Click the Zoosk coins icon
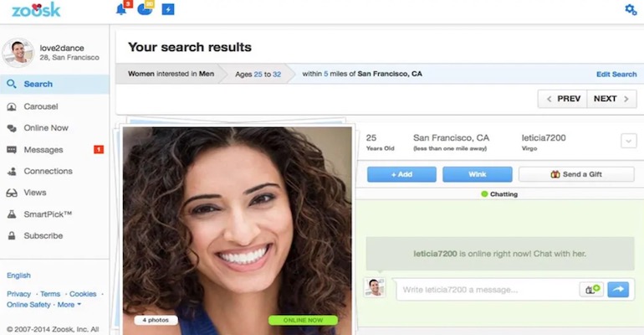The image size is (644, 335). click(x=146, y=10)
